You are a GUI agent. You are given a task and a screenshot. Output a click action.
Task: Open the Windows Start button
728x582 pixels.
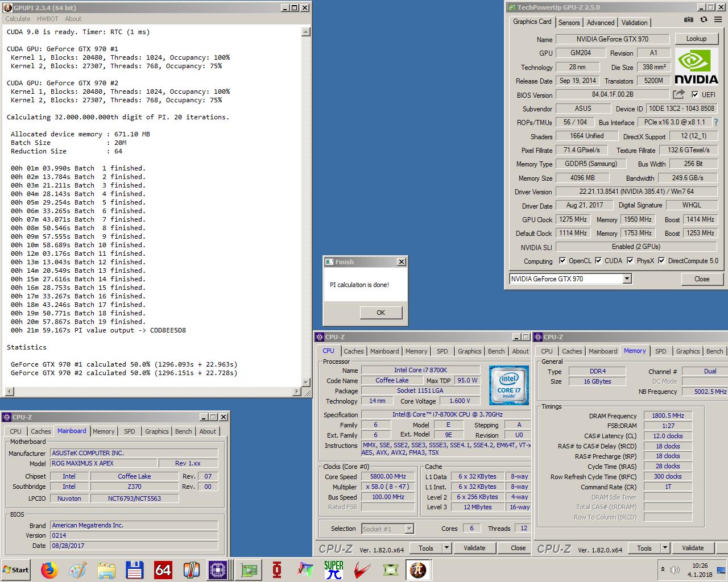16,569
